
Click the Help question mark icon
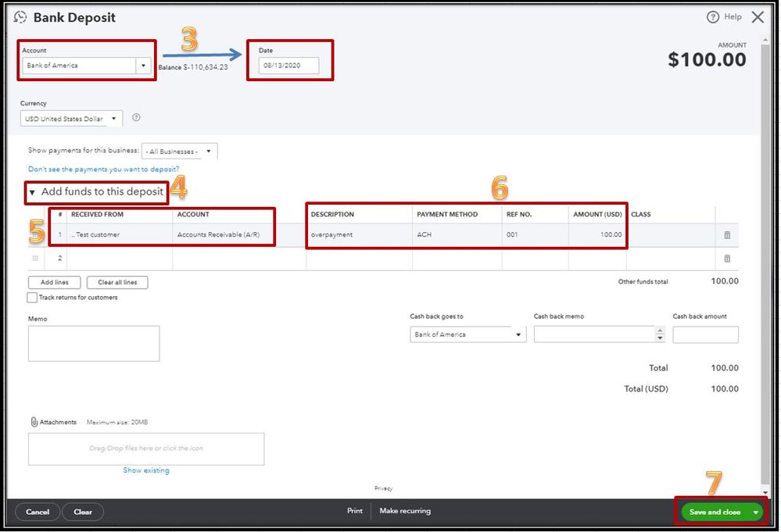tap(712, 17)
